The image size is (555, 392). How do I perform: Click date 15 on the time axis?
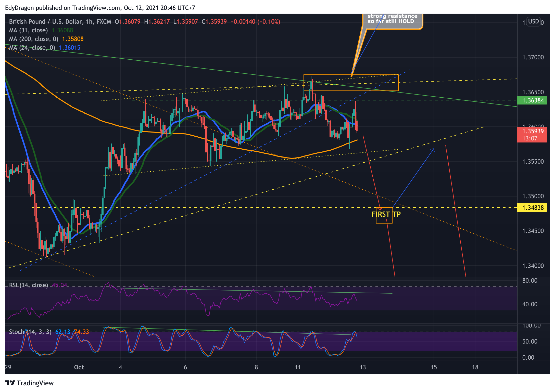click(x=434, y=367)
